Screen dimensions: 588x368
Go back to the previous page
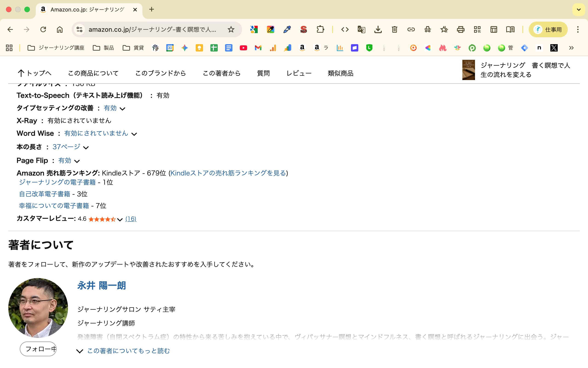point(10,29)
